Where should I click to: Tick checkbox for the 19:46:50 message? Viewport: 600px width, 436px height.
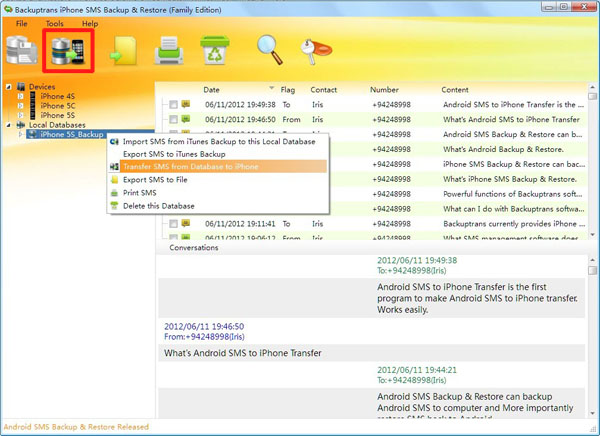point(173,119)
